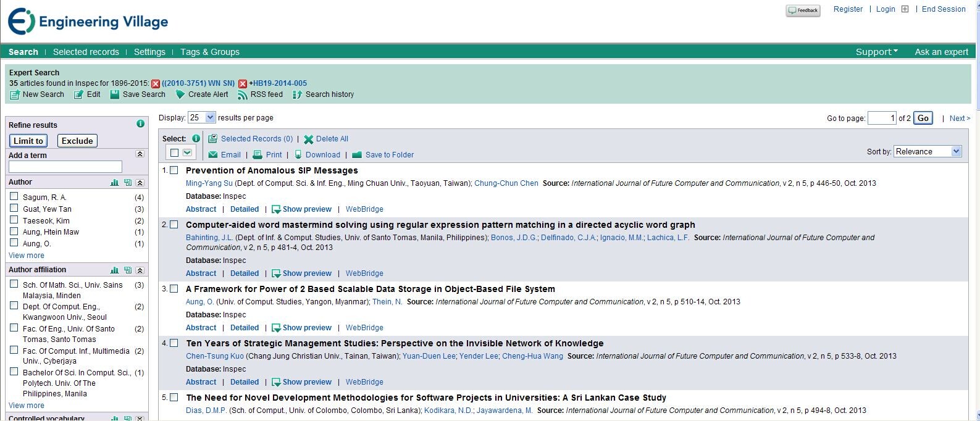Viewport: 980px width, 421px height.
Task: Open Refine results info icon
Action: coord(140,124)
